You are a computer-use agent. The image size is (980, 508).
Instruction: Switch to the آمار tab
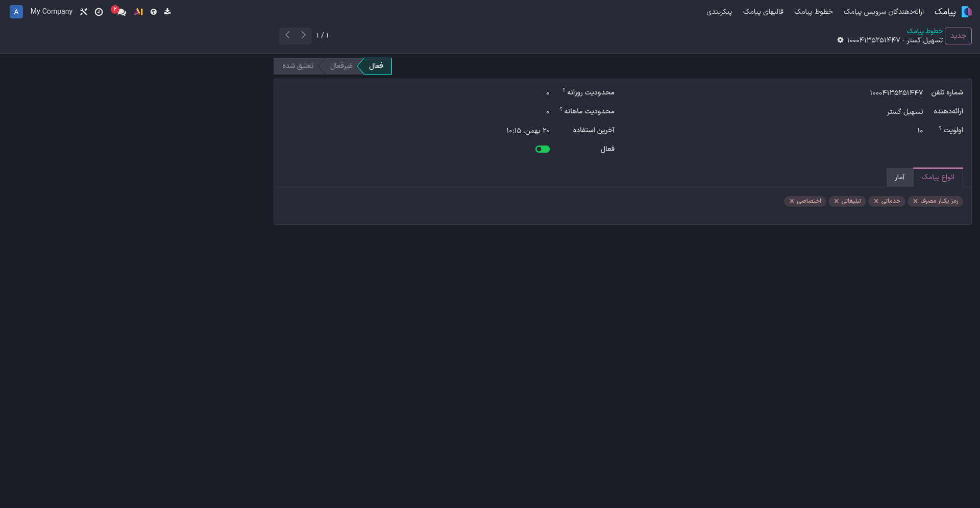pos(899,177)
